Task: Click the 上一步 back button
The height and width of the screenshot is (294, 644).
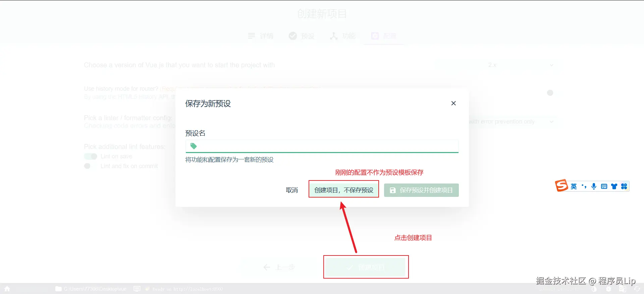Action: tap(279, 267)
